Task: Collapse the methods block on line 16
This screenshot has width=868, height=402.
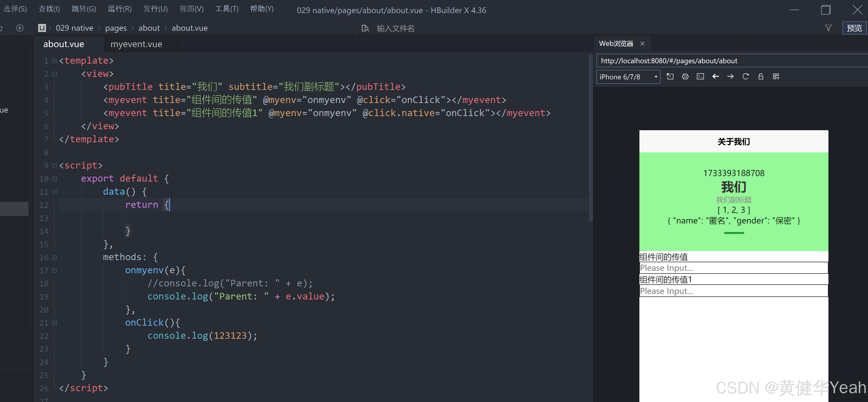Action: [x=54, y=258]
